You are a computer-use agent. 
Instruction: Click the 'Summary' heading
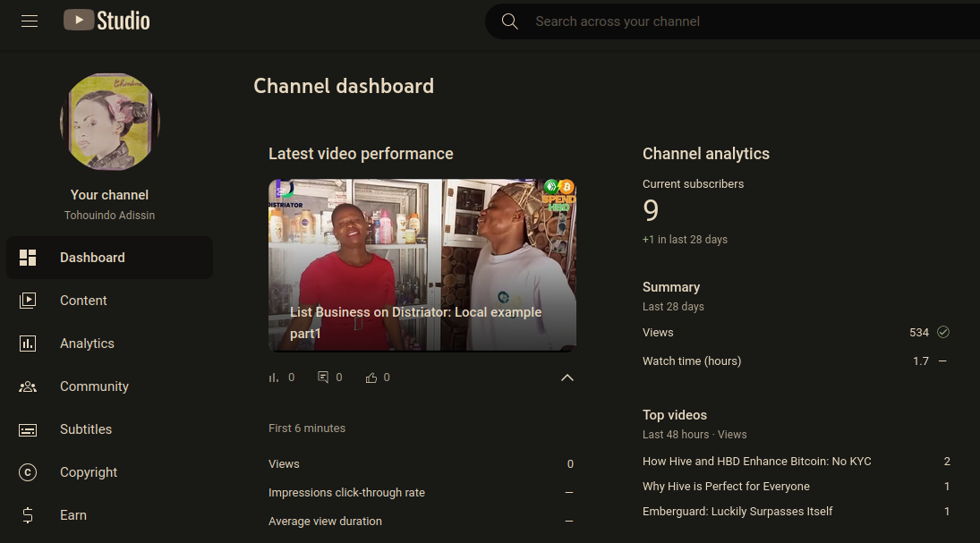pos(671,287)
